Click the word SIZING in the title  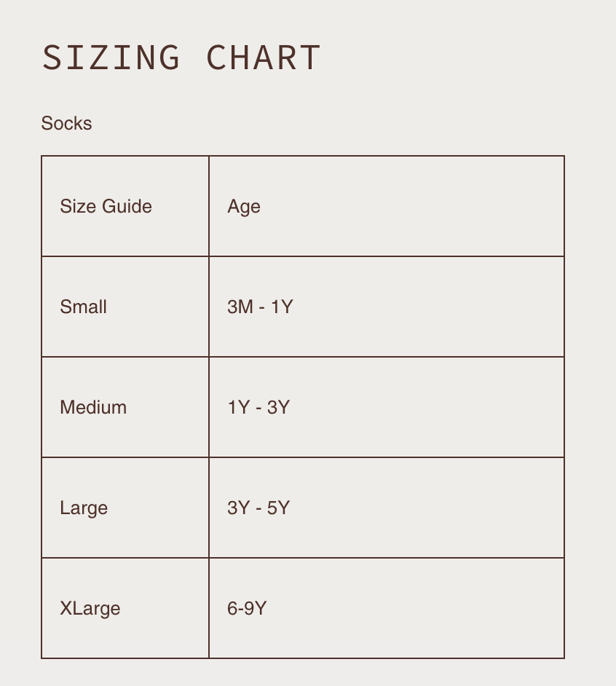[x=111, y=58]
